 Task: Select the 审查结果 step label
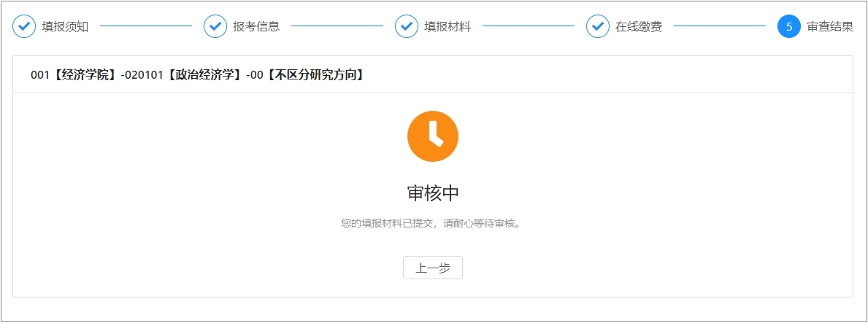(830, 27)
